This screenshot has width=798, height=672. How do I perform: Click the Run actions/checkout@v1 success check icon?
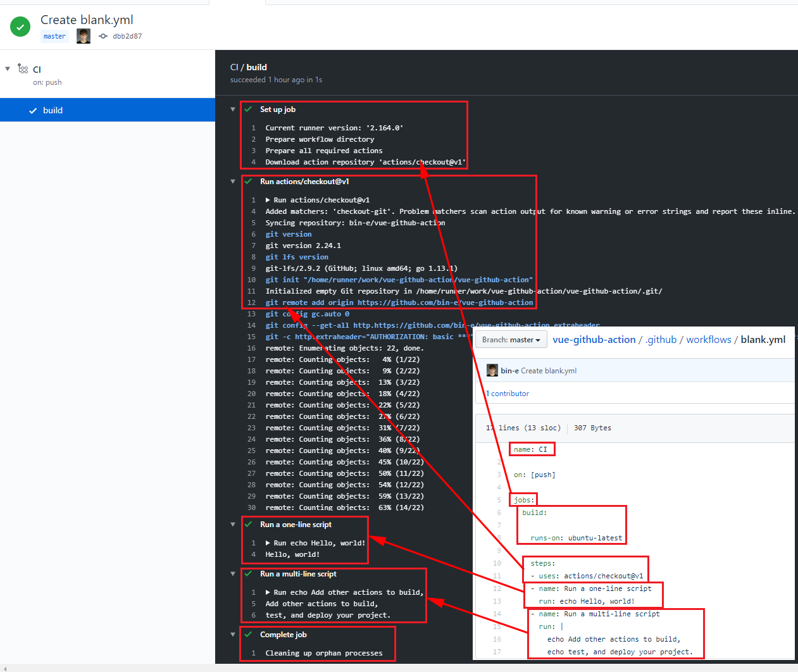coord(248,182)
